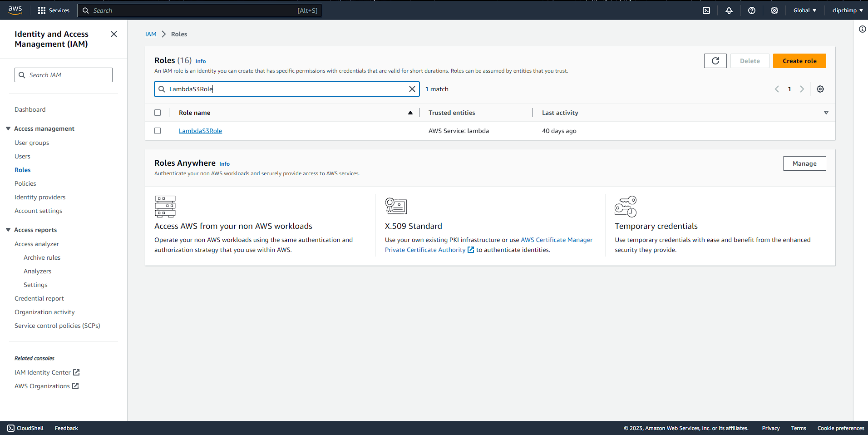Screen dimensions: 868x435
Task: Click the Create role button
Action: coord(799,61)
